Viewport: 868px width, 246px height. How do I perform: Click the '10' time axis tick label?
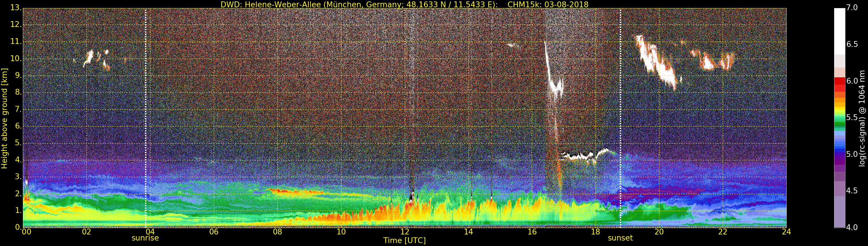tap(341, 232)
